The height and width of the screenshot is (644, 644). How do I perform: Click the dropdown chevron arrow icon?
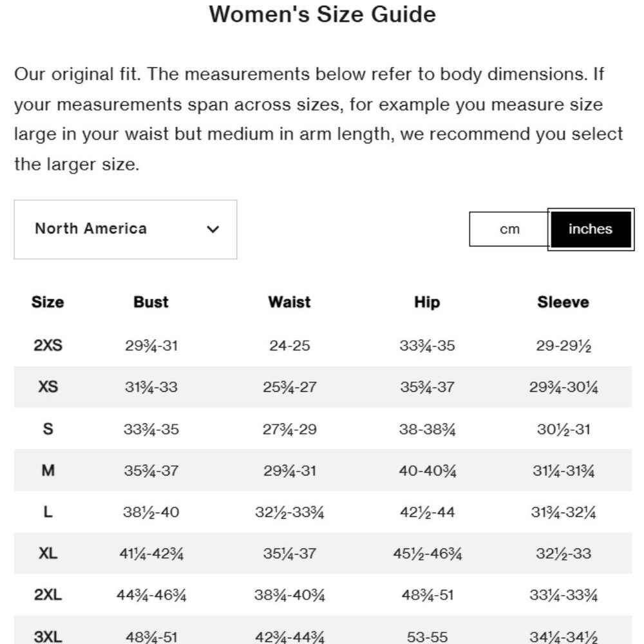pos(213,229)
